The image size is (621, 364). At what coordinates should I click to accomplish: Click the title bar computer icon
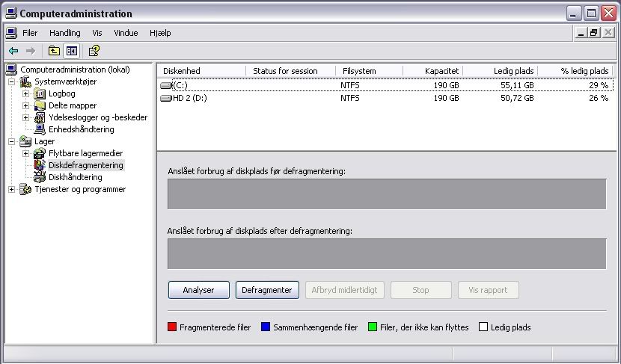(x=11, y=13)
